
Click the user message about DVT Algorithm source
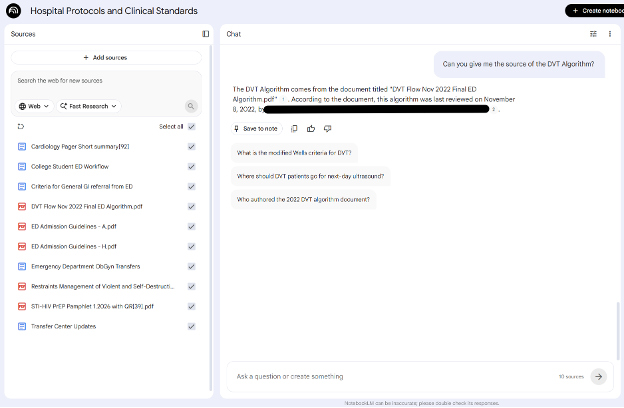point(519,64)
